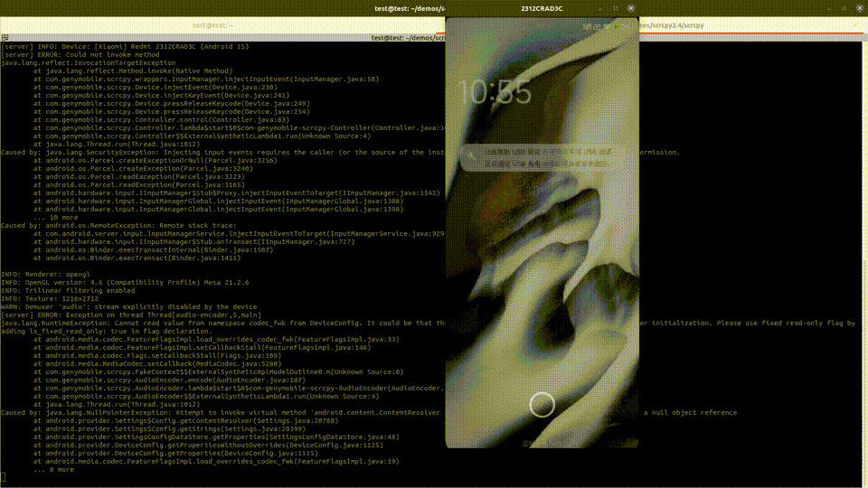Click 'Caused by: java.lang.NullPointerException' line
868x488 pixels.
(x=369, y=413)
